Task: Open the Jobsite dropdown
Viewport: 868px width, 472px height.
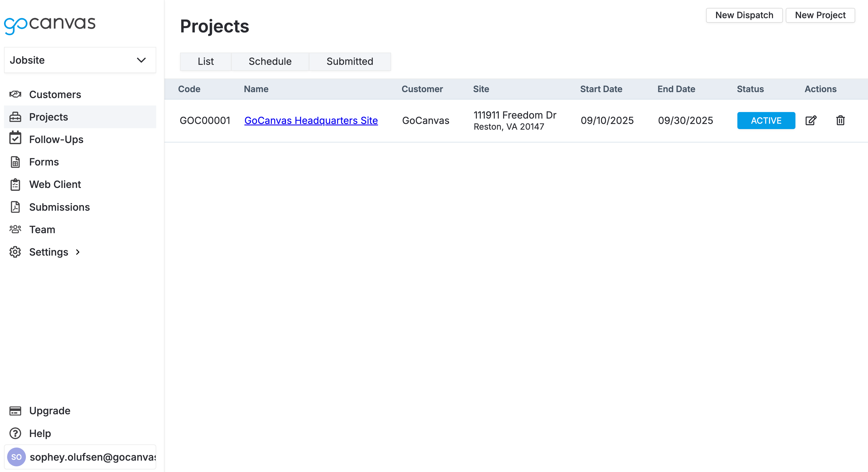Action: point(80,60)
